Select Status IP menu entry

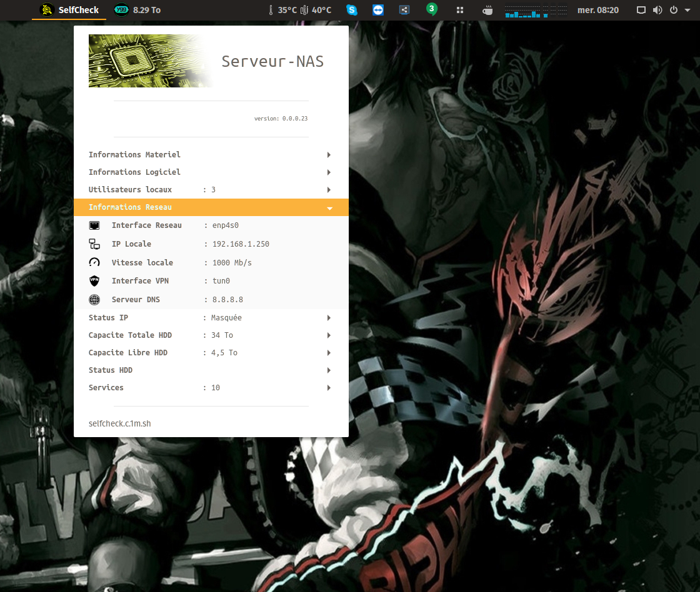point(211,318)
